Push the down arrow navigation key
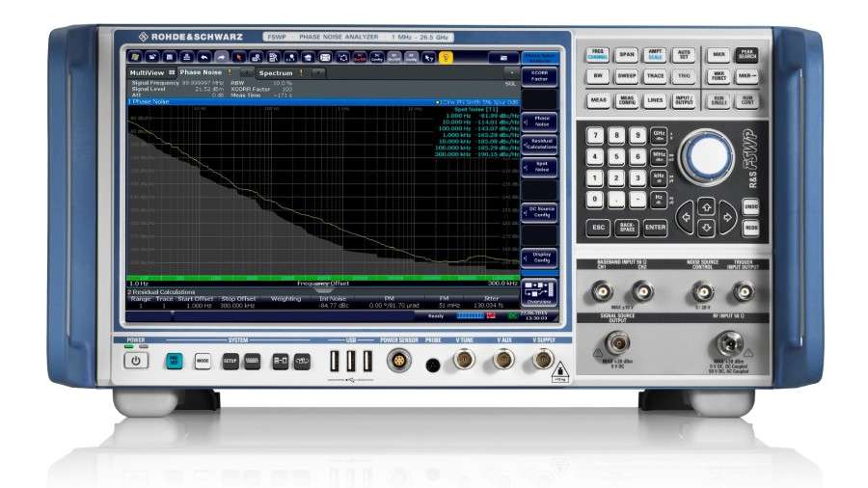Image resolution: width=868 pixels, height=488 pixels. pos(706,229)
